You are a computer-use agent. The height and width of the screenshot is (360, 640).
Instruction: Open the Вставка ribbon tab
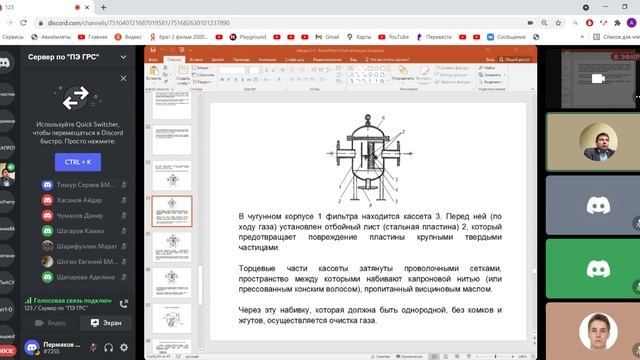(x=196, y=60)
